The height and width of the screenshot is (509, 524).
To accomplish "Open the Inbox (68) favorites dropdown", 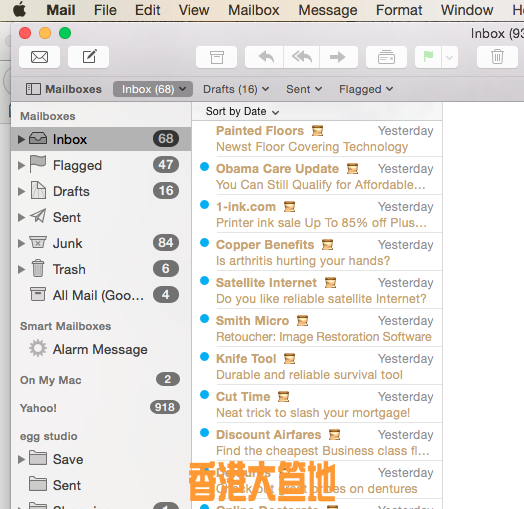I will 153,89.
